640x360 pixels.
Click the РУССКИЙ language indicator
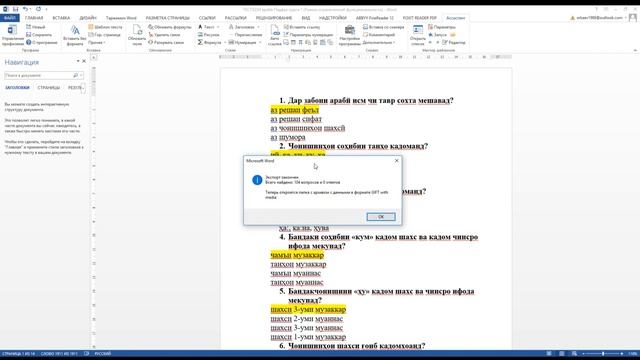tap(103, 353)
